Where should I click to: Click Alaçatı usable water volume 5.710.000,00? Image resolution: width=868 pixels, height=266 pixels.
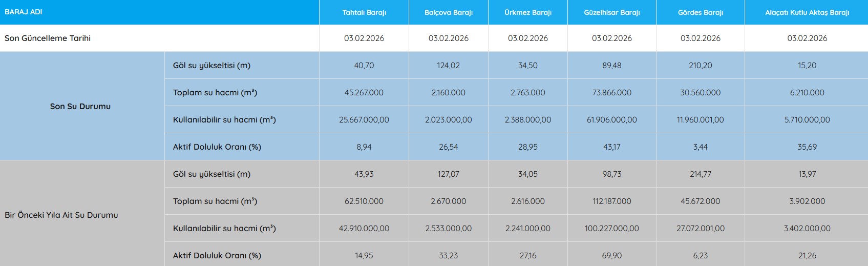point(807,120)
